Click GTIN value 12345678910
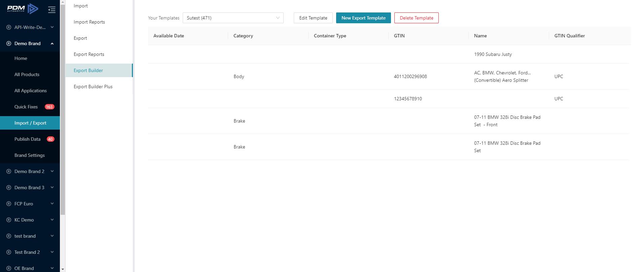 [x=408, y=99]
